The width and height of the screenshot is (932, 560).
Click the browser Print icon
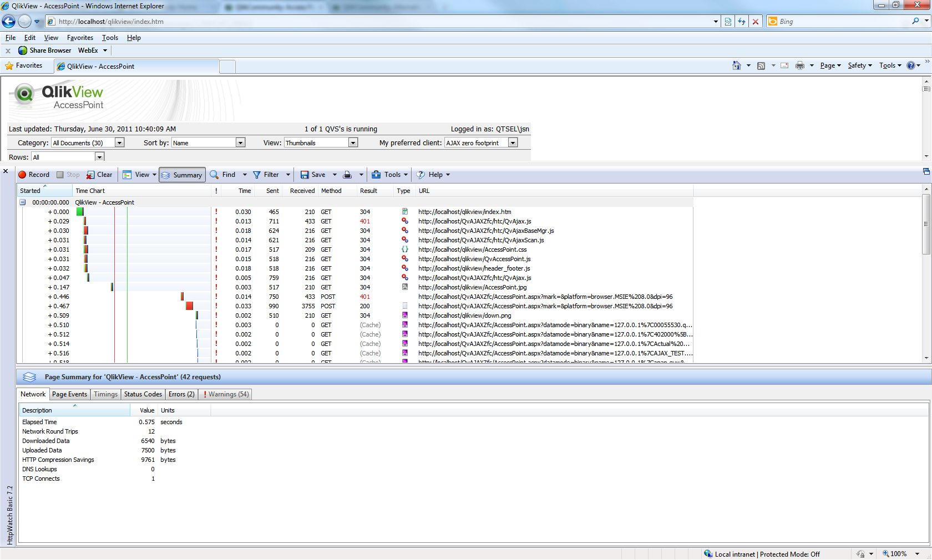pos(799,65)
